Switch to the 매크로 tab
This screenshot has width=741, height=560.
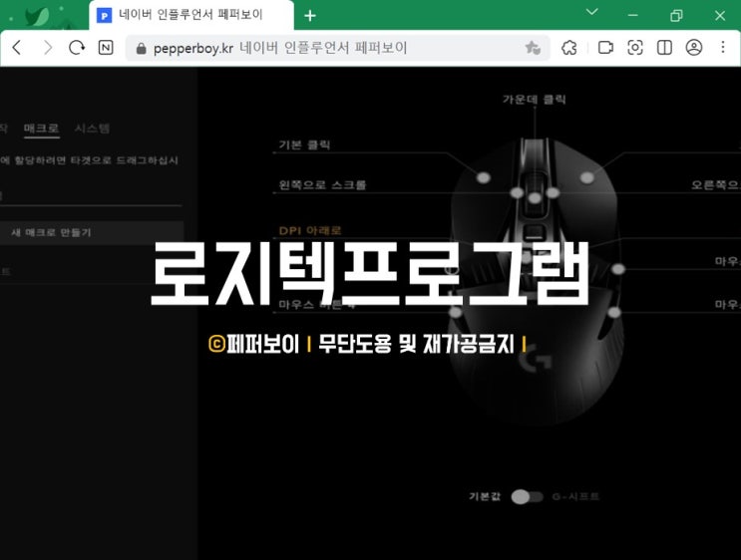point(42,128)
